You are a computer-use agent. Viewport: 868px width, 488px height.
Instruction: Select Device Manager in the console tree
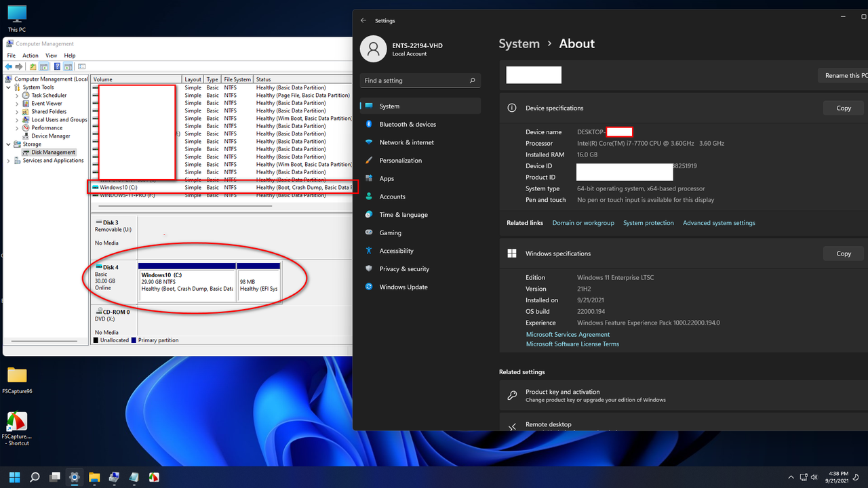[51, 136]
